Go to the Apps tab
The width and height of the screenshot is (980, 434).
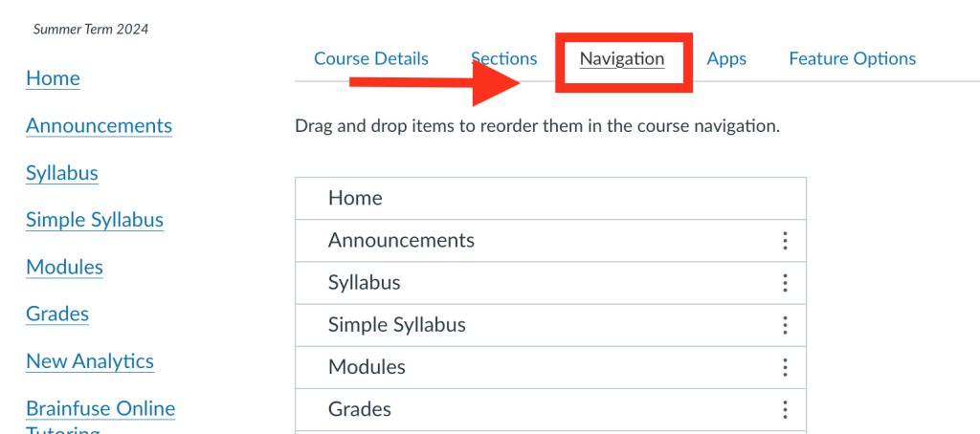pyautogui.click(x=726, y=59)
